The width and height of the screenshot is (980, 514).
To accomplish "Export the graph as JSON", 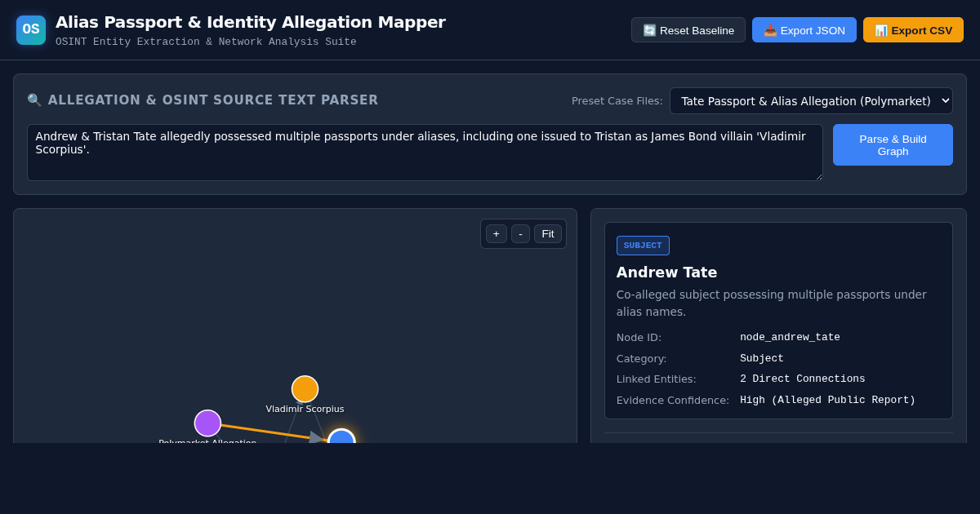I will [804, 30].
